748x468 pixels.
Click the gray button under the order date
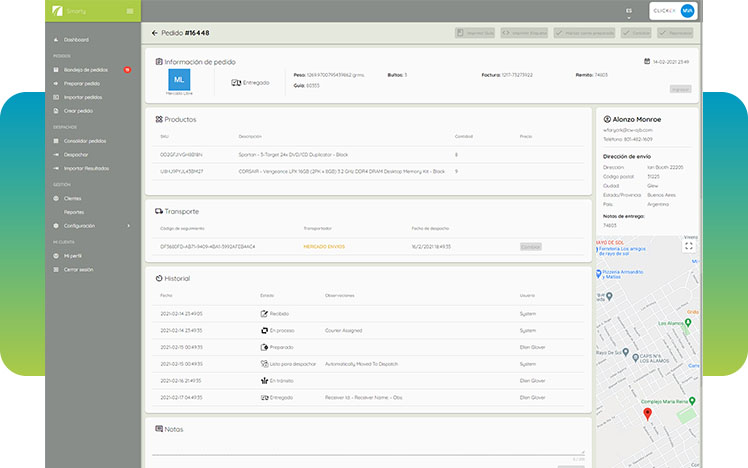(x=680, y=89)
